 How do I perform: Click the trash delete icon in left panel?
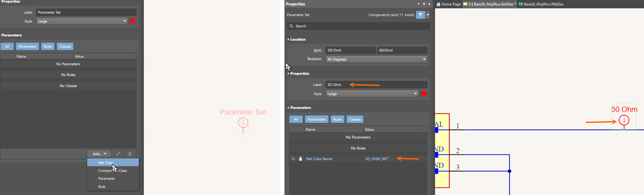click(x=130, y=154)
